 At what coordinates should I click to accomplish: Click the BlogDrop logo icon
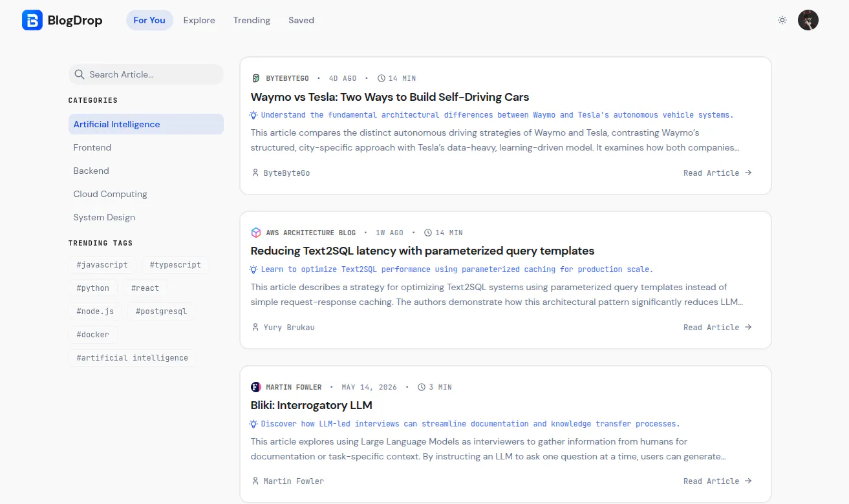point(32,20)
